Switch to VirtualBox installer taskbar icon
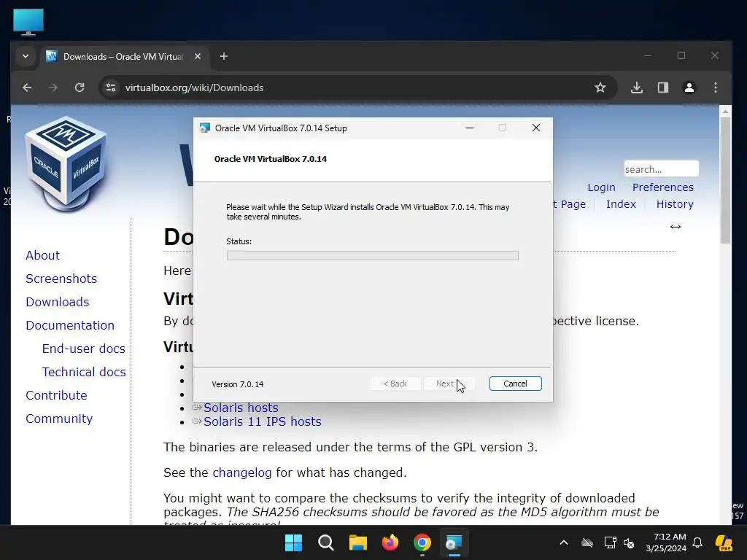 coord(454,542)
